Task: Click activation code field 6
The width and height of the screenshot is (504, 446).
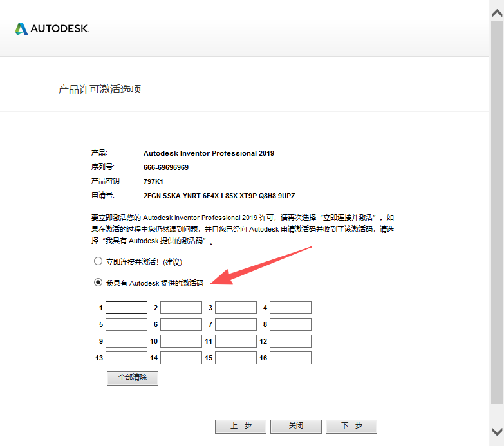Action: coord(181,324)
